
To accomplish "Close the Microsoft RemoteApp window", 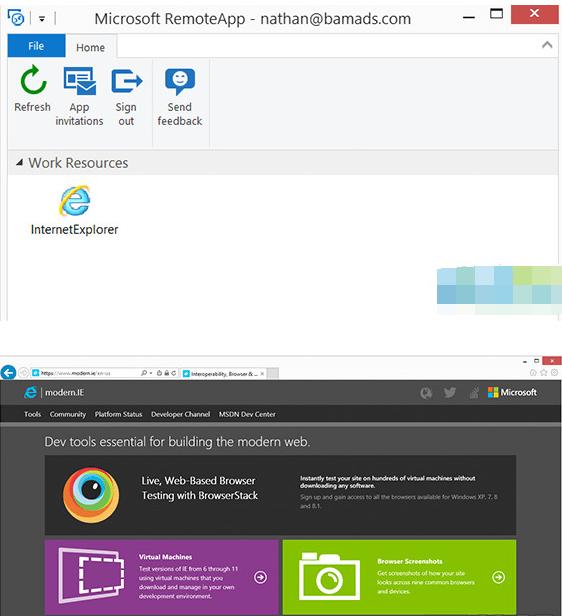I will [x=535, y=14].
